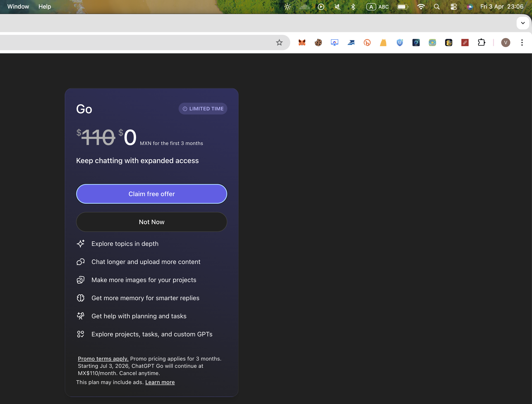
Task: Open the Promo terms apply link
Action: point(103,359)
